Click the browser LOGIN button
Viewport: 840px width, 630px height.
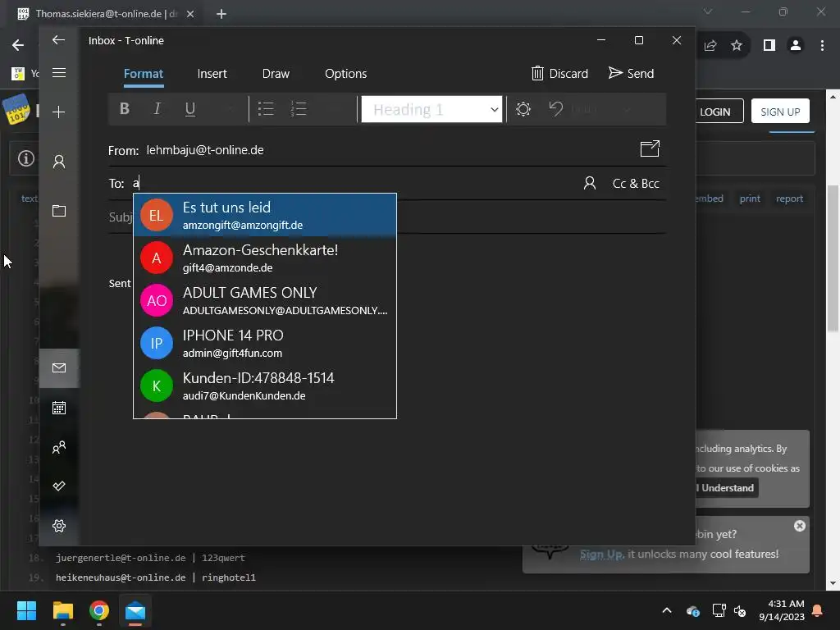point(719,112)
